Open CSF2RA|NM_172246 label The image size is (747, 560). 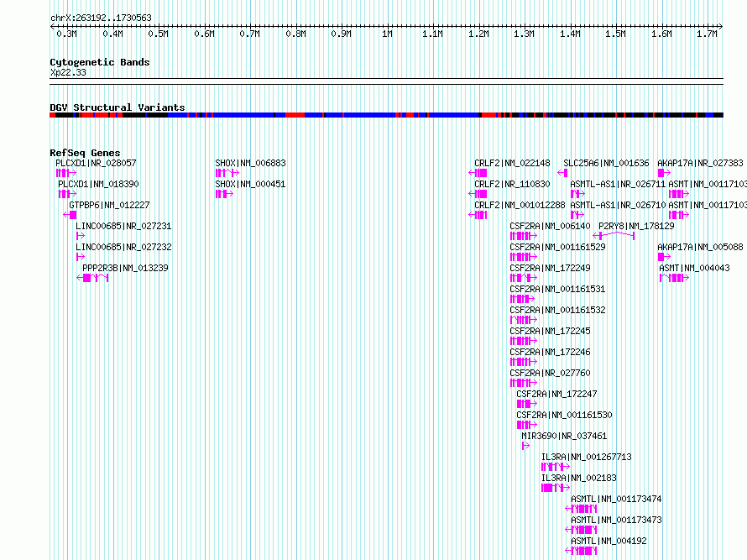[550, 352]
